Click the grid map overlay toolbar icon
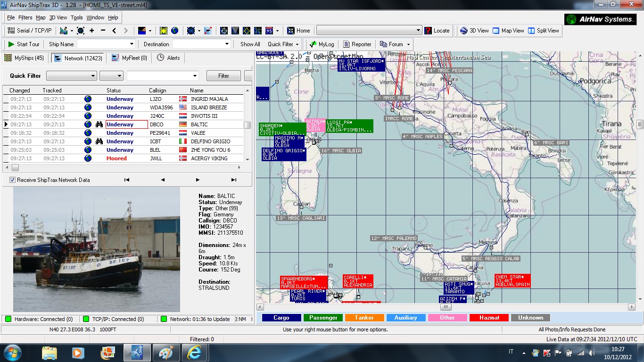This screenshot has height=362, width=644. [258, 31]
